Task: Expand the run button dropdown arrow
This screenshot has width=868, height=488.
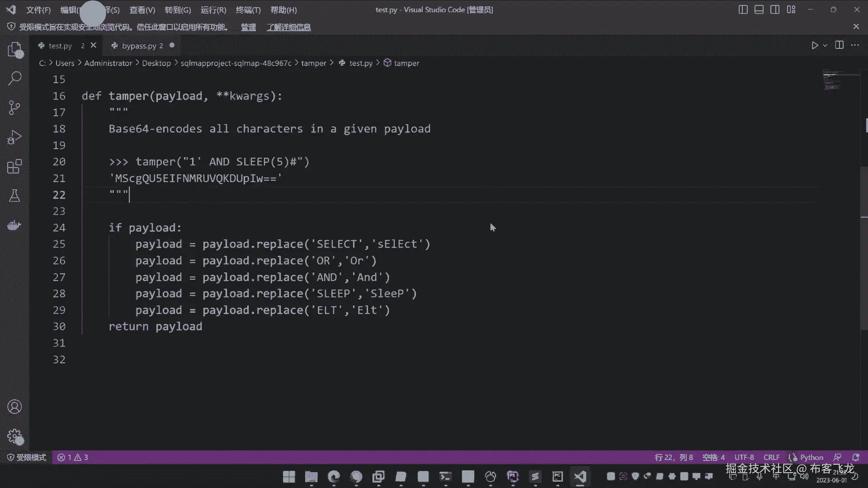Action: click(x=825, y=46)
